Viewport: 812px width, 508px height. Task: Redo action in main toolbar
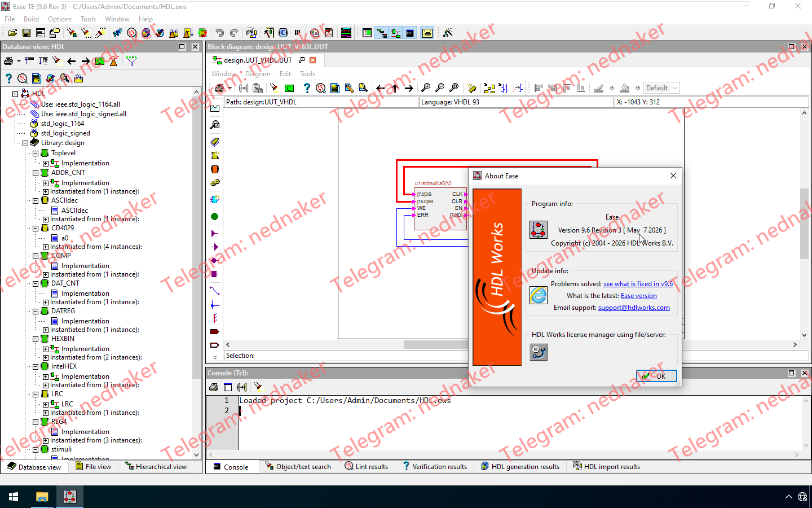(234, 33)
